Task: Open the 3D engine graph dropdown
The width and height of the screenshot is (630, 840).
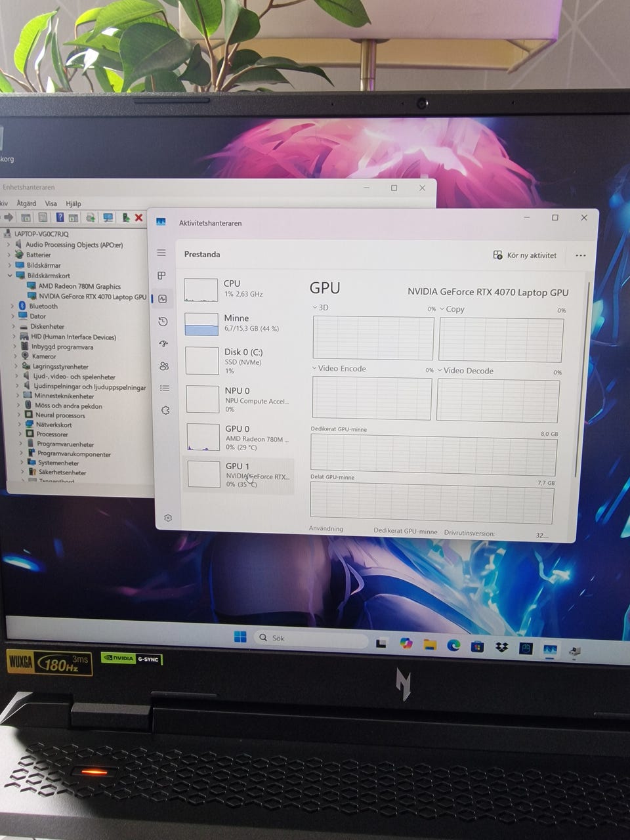Action: pos(314,307)
